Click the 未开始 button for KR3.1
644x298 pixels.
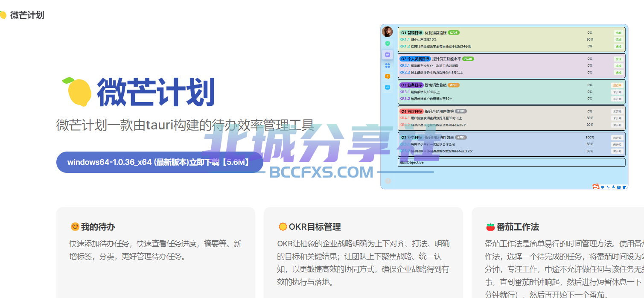click(x=617, y=92)
